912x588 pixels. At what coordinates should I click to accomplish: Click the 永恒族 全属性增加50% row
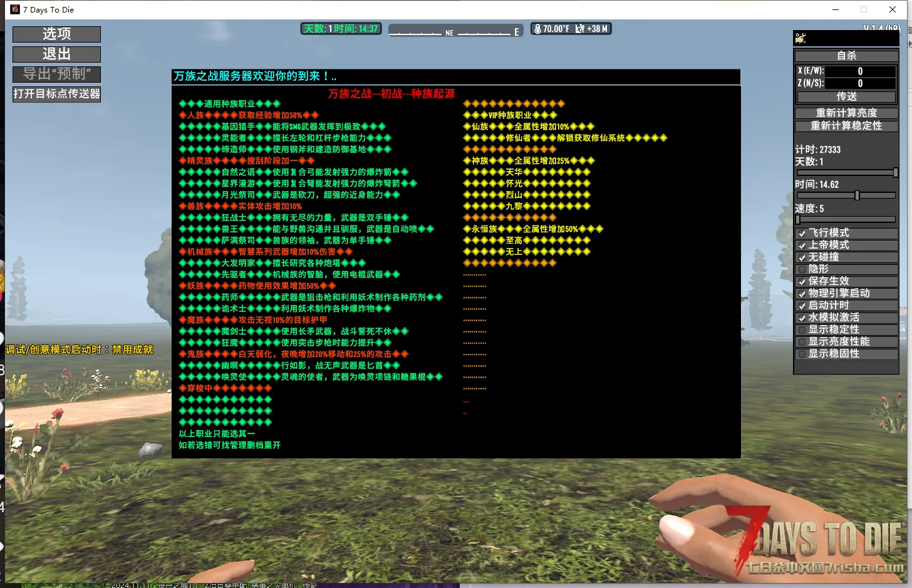point(533,229)
